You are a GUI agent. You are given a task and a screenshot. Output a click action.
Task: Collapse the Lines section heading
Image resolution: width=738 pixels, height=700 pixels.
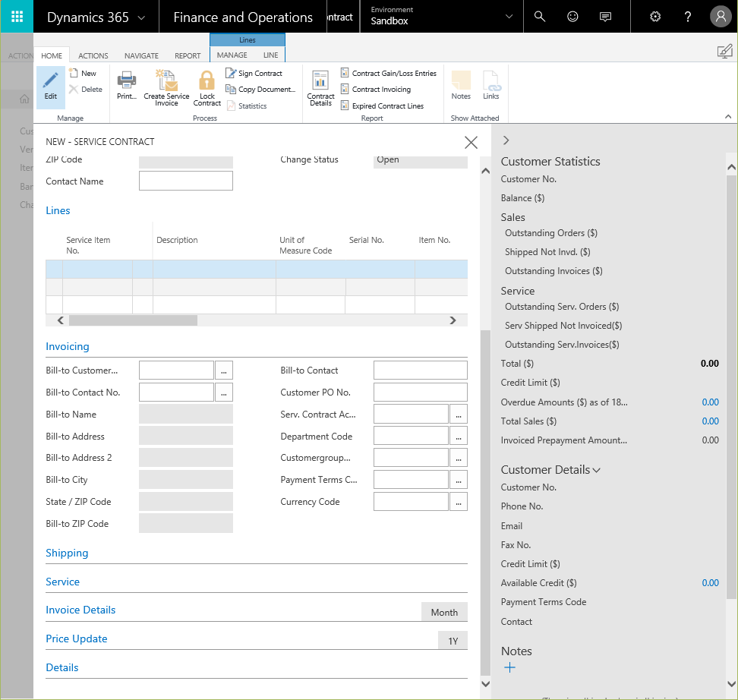[58, 210]
